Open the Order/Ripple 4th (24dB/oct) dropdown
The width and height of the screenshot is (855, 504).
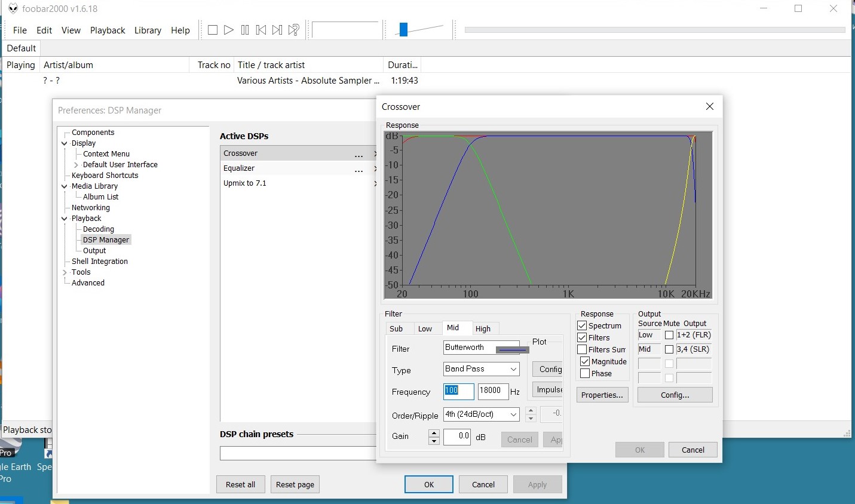(x=482, y=414)
